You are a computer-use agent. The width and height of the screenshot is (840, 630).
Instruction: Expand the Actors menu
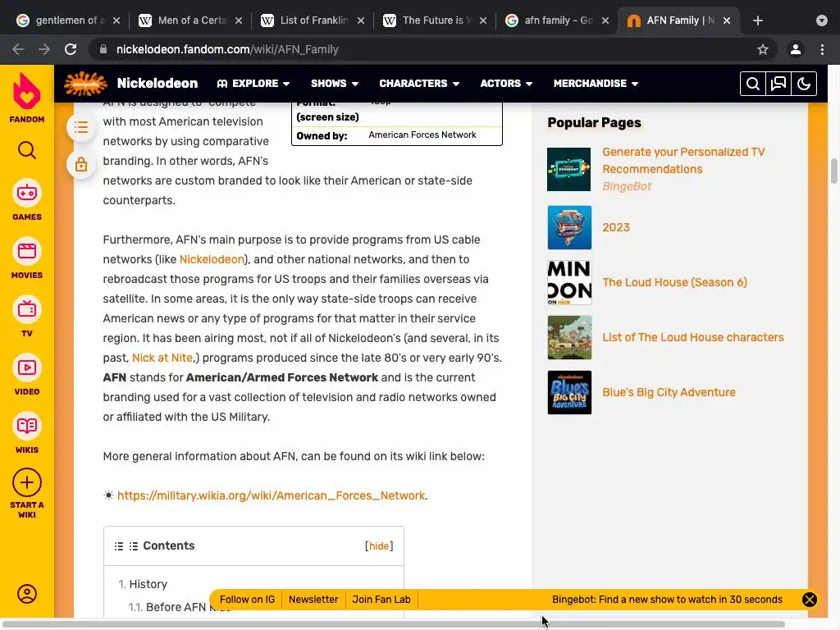point(505,84)
